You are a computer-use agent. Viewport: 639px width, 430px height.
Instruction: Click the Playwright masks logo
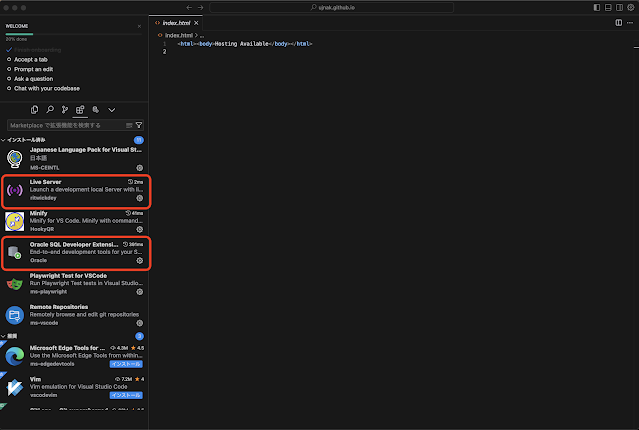click(15, 284)
